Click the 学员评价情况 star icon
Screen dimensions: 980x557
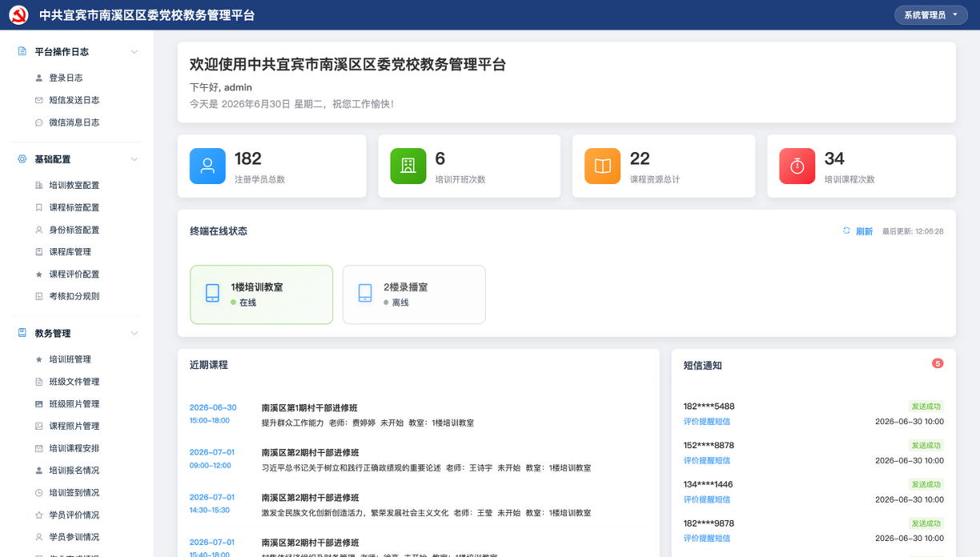[39, 515]
